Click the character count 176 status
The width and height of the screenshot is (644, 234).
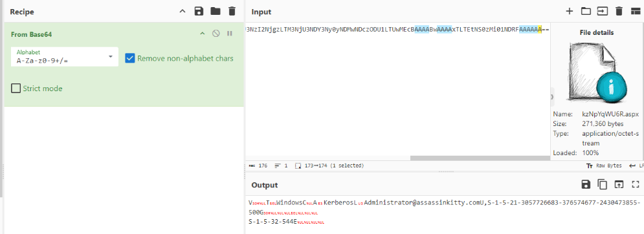tap(258, 166)
